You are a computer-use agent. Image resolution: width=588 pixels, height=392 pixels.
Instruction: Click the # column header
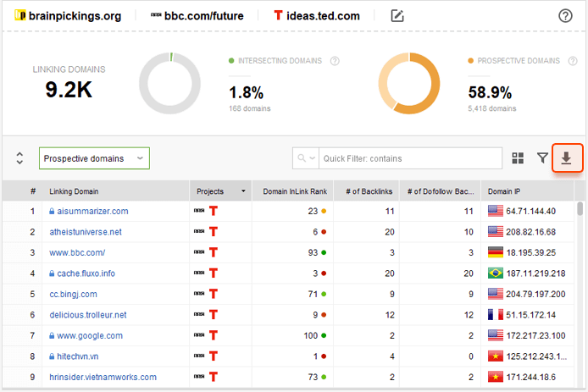tap(33, 191)
